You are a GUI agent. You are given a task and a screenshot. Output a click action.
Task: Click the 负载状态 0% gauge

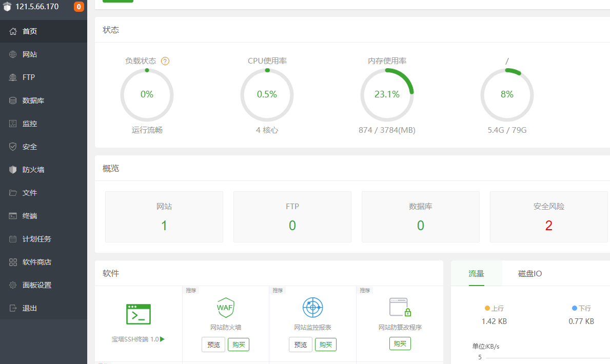(147, 95)
